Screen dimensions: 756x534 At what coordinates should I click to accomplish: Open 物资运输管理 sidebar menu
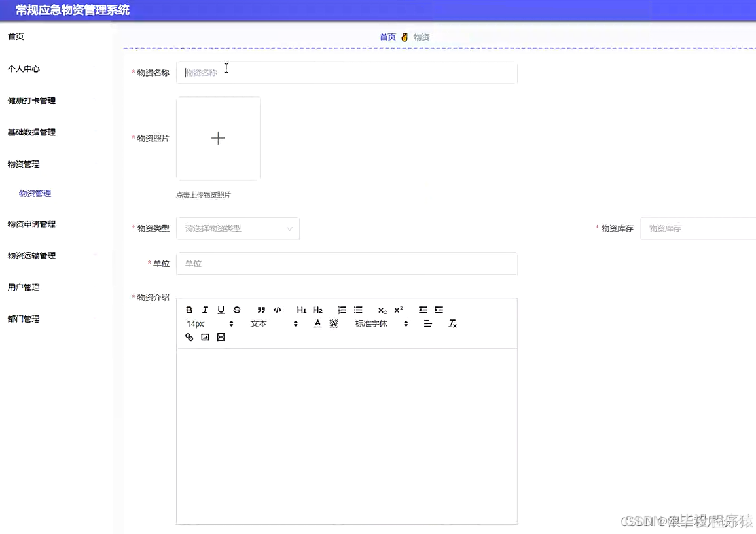click(32, 255)
